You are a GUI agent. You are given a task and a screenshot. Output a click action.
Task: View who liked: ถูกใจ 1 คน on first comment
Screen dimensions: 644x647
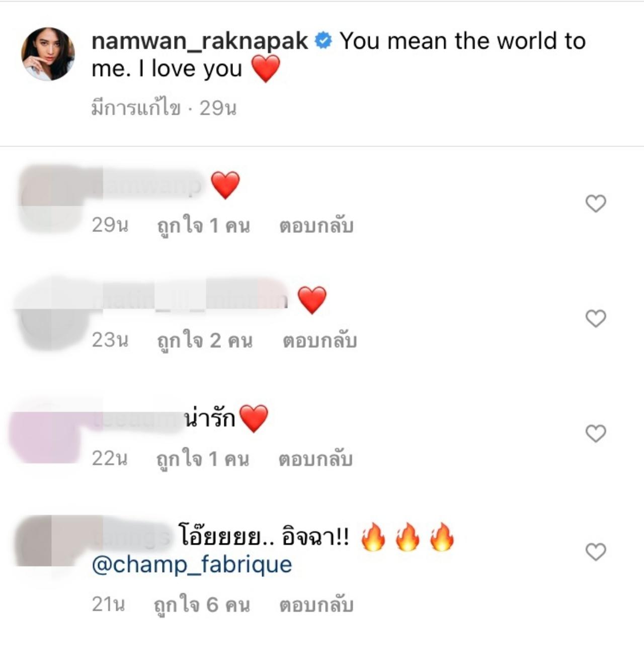pos(203,226)
